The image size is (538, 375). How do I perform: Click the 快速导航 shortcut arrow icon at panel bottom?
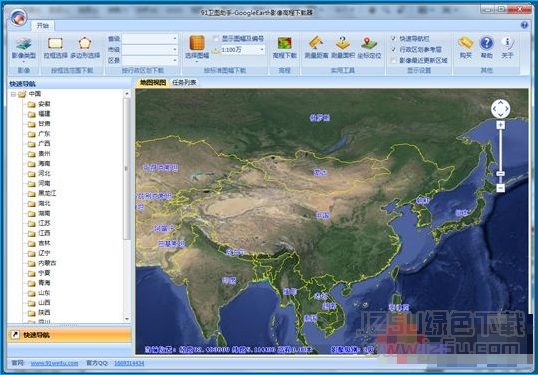coord(15,335)
